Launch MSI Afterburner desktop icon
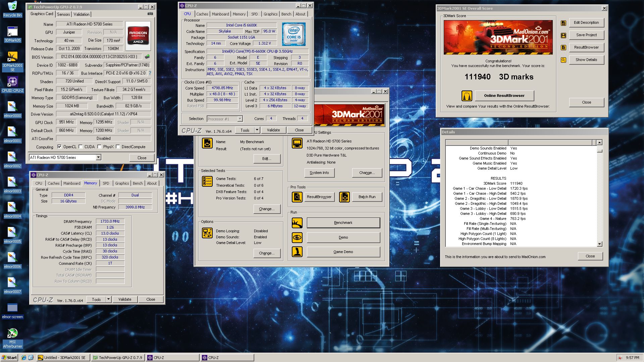644x362 pixels. click(12, 338)
